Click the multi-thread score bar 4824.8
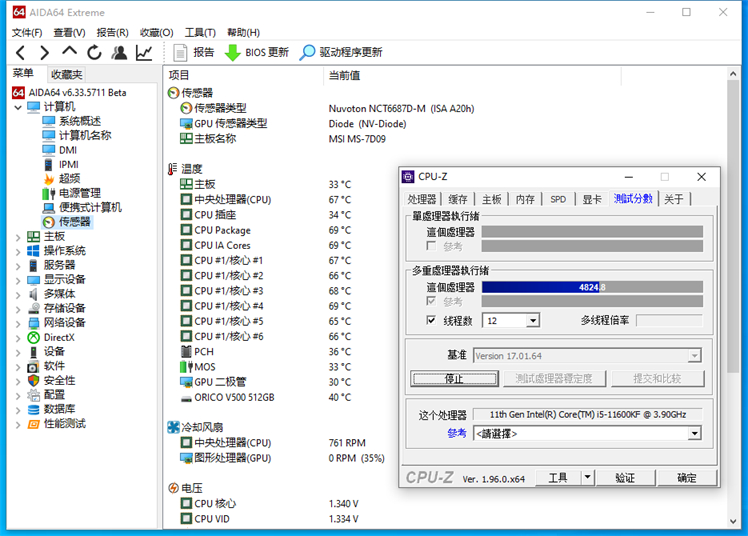Screen dimensions: 748x536 click(592, 287)
